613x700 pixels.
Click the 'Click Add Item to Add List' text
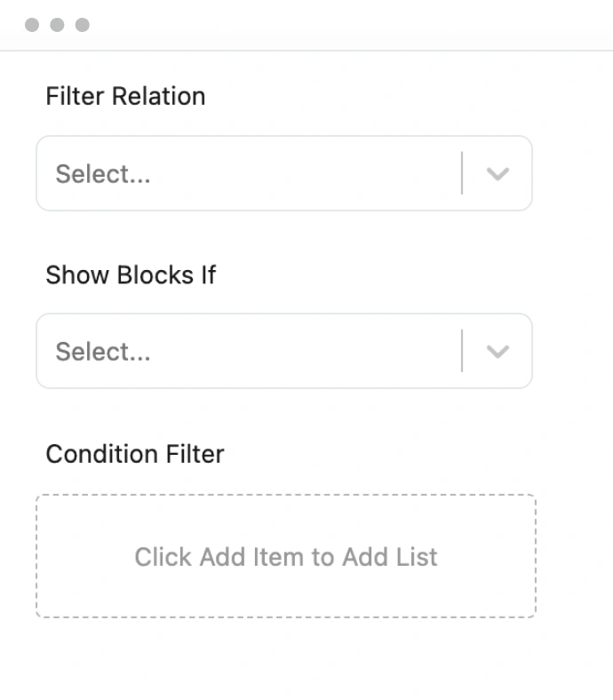tap(285, 557)
